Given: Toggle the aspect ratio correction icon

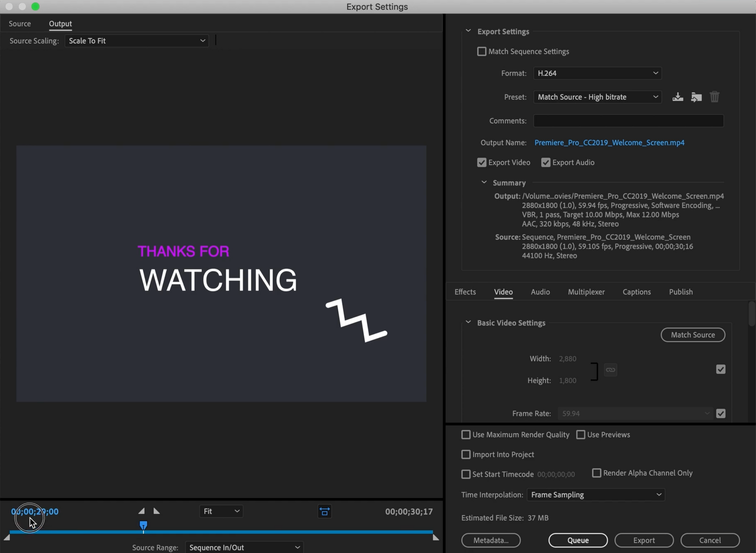Looking at the screenshot, I should pyautogui.click(x=324, y=511).
